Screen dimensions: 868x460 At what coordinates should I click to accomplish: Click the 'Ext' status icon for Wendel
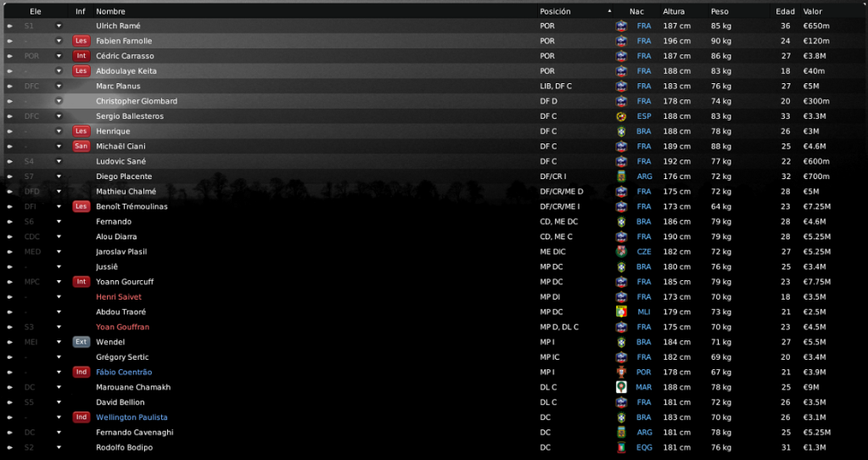coord(81,342)
